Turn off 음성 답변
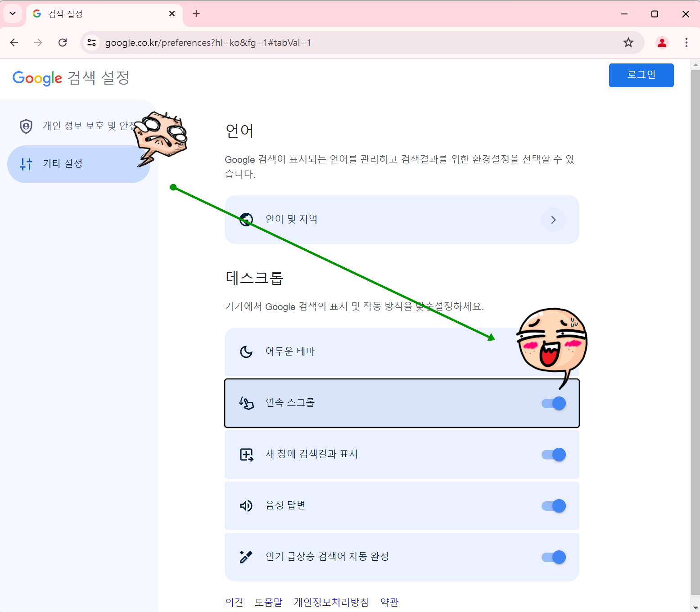Screen dimensions: 700x612 (x=553, y=505)
